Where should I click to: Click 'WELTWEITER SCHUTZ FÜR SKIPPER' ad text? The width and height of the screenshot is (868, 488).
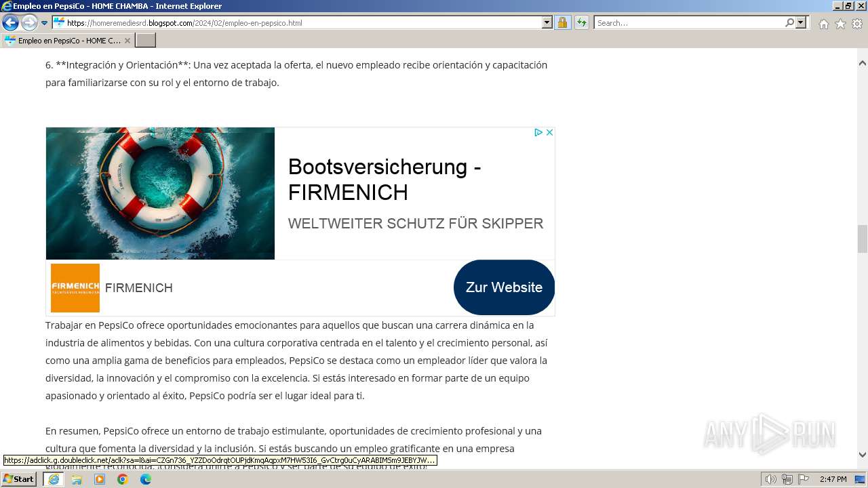coord(416,224)
